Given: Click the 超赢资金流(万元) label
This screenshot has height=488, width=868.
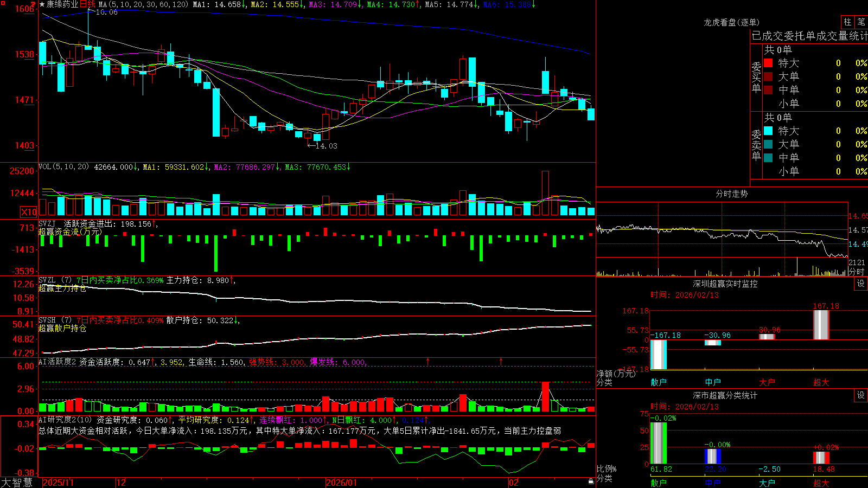Looking at the screenshot, I should 70,232.
